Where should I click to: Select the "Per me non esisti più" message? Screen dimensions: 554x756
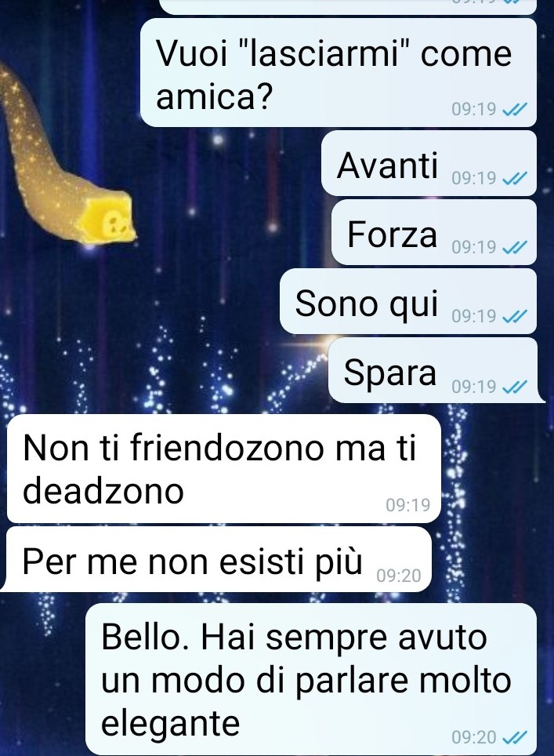[217, 559]
